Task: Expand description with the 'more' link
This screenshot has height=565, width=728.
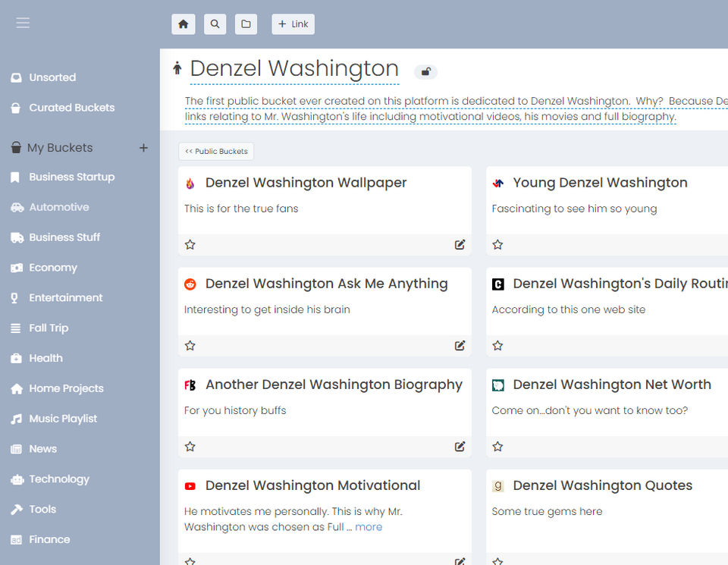Action: click(x=369, y=527)
